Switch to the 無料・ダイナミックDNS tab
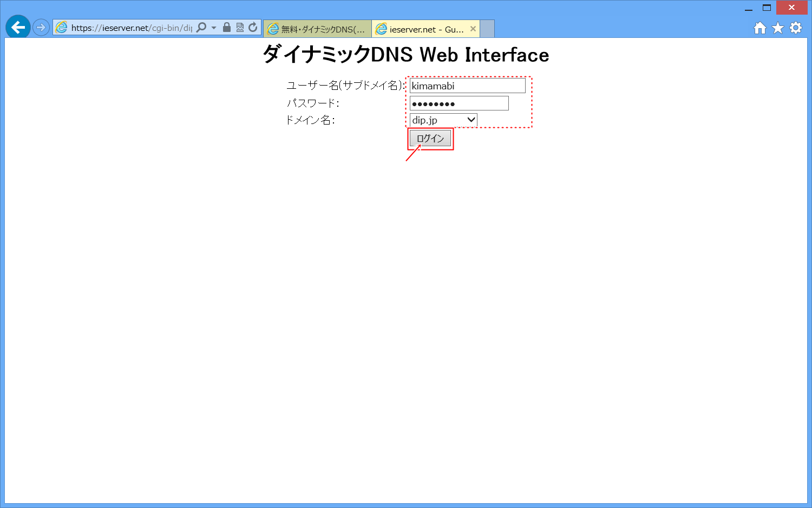Image resolution: width=812 pixels, height=508 pixels. pyautogui.click(x=318, y=29)
